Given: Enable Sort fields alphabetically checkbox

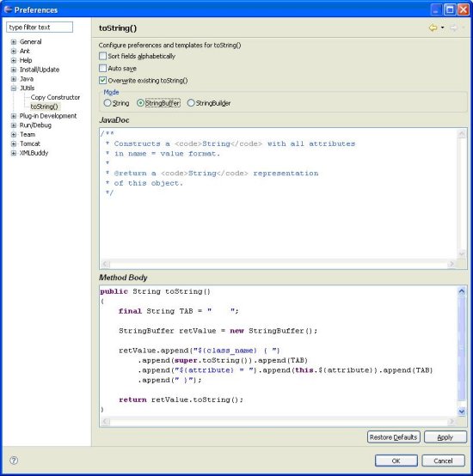Looking at the screenshot, I should (x=102, y=56).
